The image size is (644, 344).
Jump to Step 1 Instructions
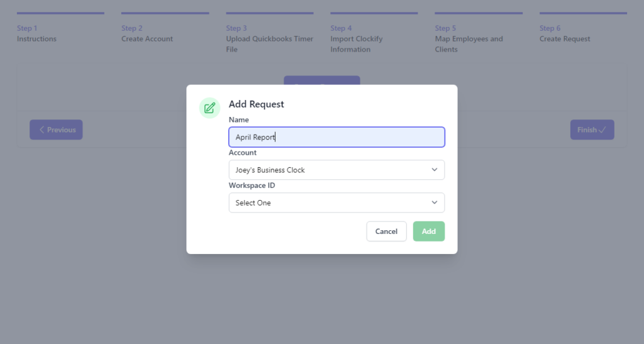click(x=60, y=28)
